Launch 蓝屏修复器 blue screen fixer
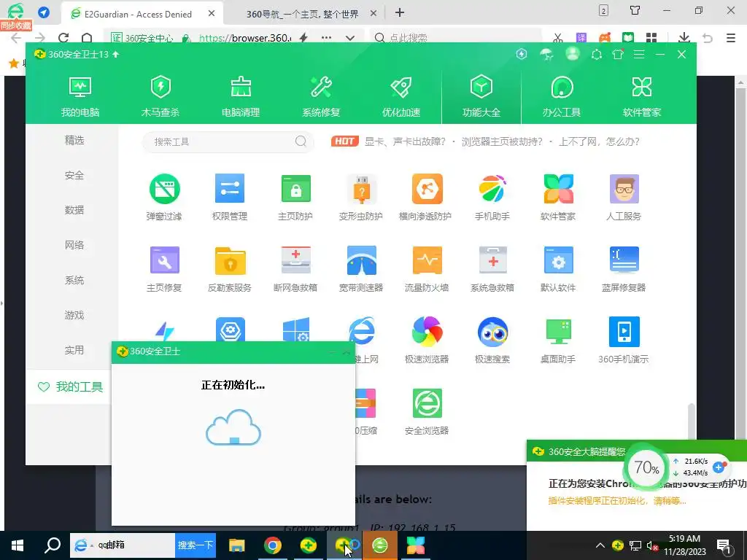Screen dimensions: 747x560 click(624, 268)
